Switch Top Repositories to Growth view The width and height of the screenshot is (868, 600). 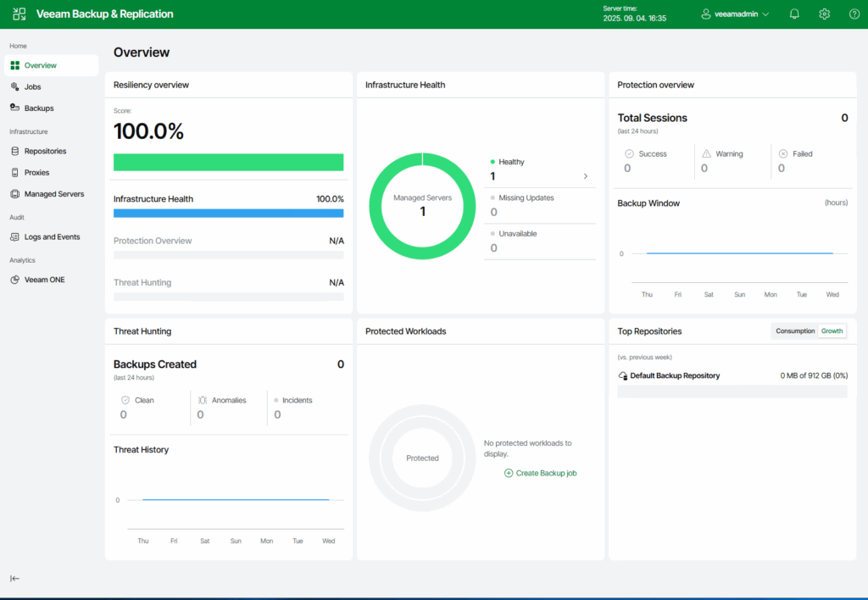pyautogui.click(x=832, y=331)
